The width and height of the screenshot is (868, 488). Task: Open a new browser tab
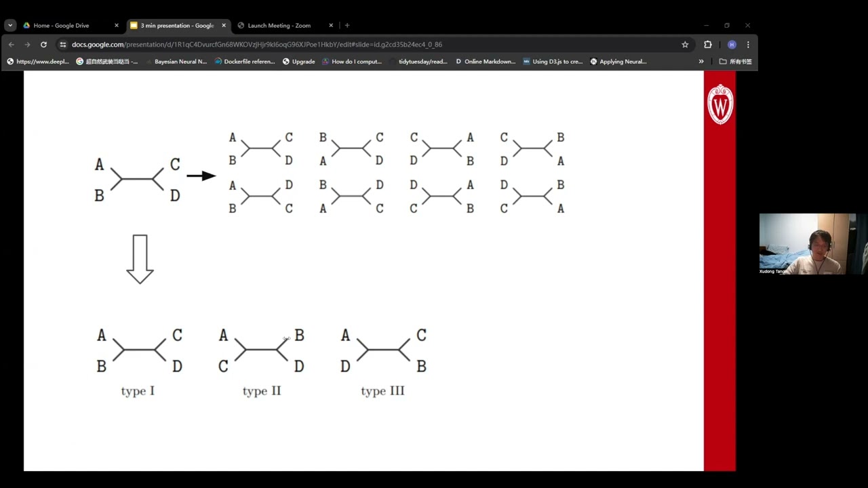coord(347,25)
